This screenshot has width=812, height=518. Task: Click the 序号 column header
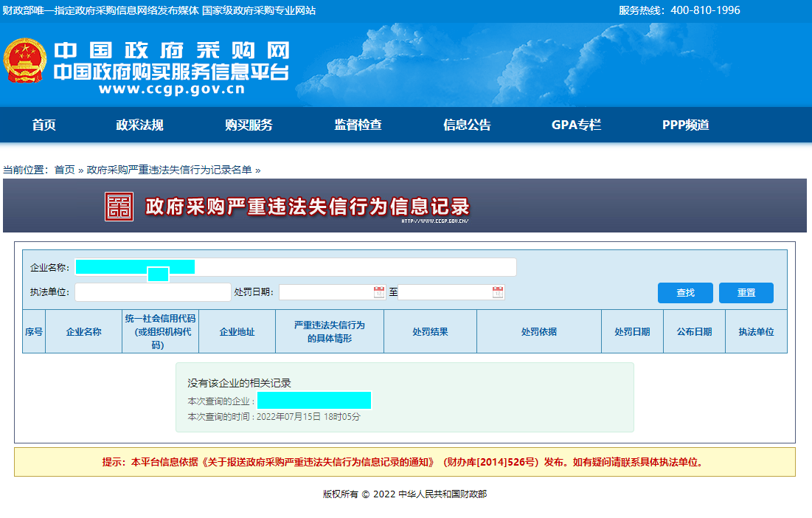[34, 331]
